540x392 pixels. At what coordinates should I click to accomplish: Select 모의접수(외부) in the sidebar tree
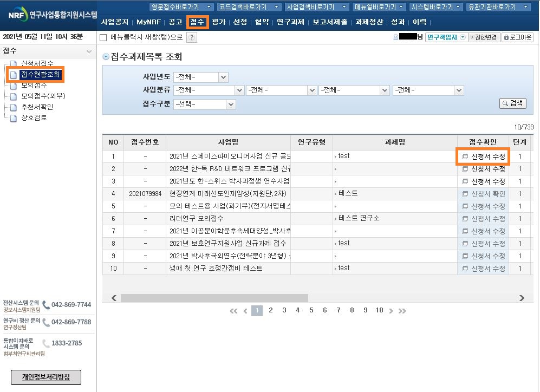[x=43, y=96]
